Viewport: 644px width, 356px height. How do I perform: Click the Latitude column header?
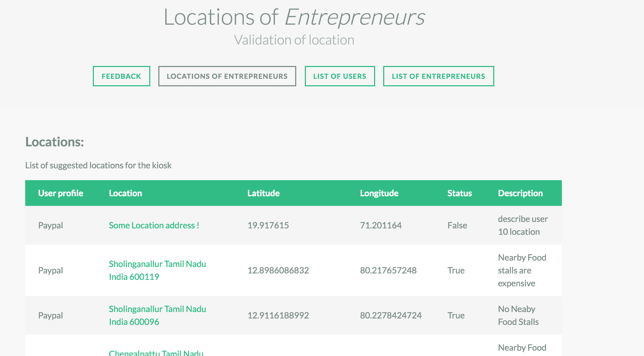263,193
